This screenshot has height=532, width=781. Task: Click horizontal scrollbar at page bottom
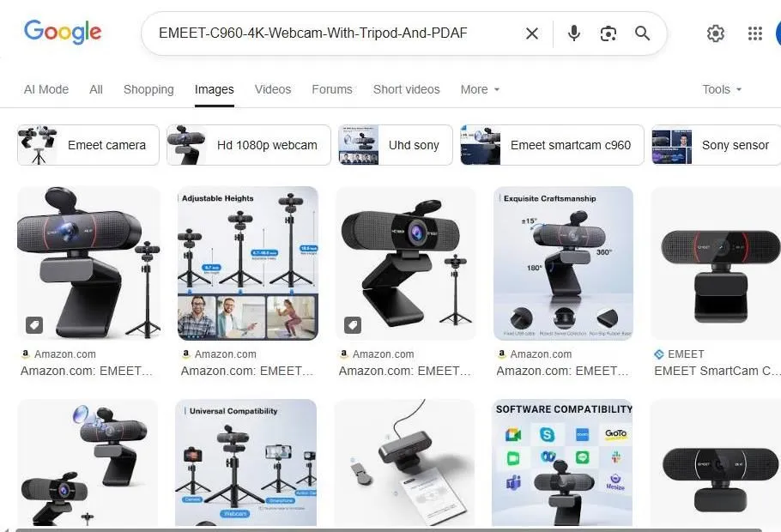[x=389, y=530]
